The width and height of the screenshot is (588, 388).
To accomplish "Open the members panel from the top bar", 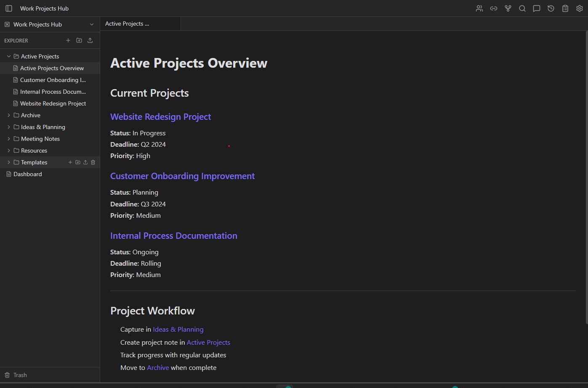I will (479, 8).
